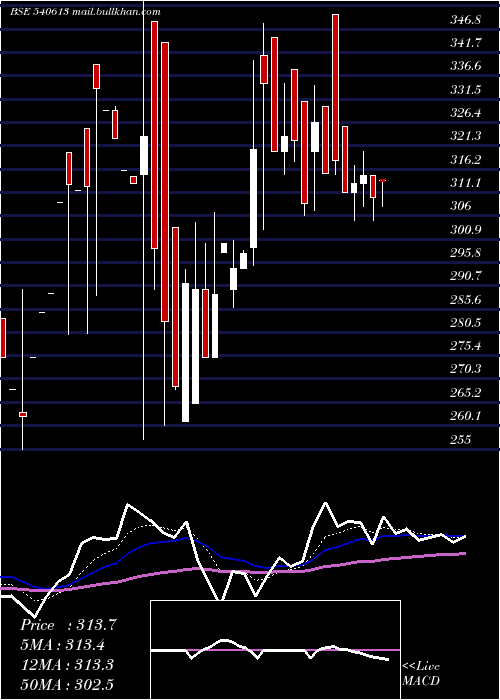Select the 341.7 price axis label

point(466,43)
